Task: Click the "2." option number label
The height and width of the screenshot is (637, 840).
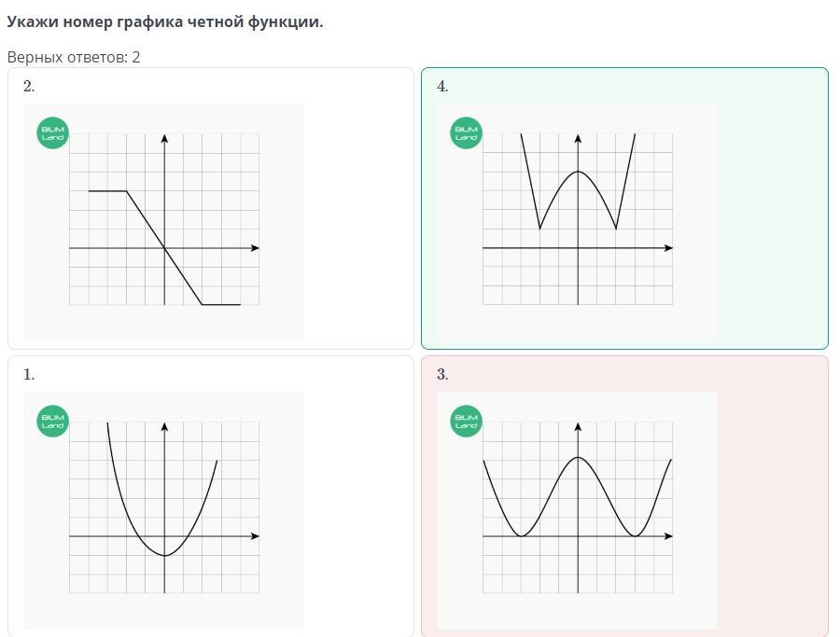Action: click(x=29, y=87)
